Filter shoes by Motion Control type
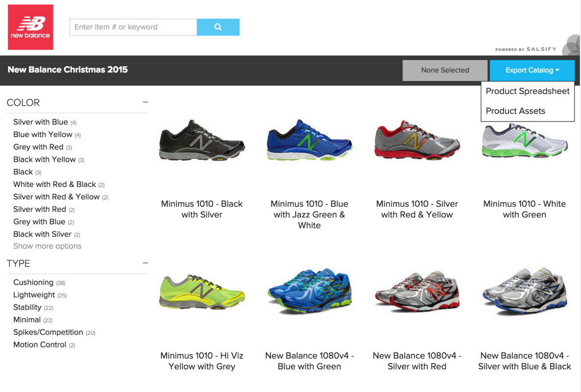Screen dimensions: 581x392 tap(40, 344)
